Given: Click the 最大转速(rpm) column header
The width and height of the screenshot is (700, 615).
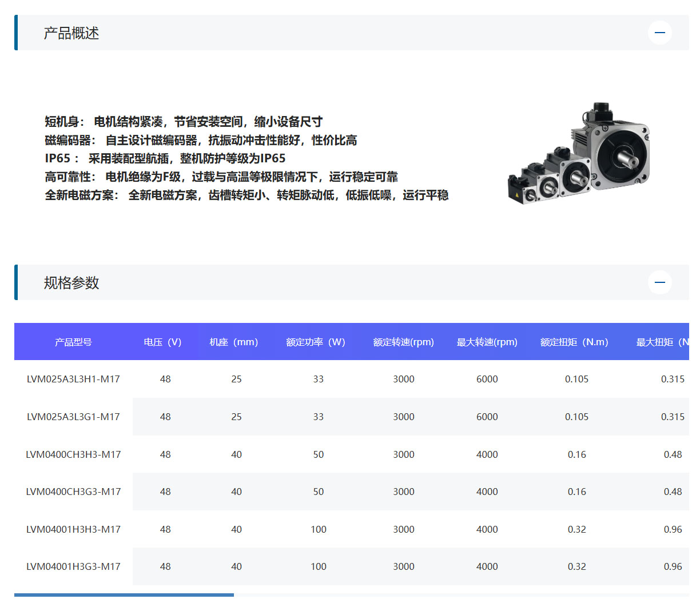Looking at the screenshot, I should click(x=487, y=342).
